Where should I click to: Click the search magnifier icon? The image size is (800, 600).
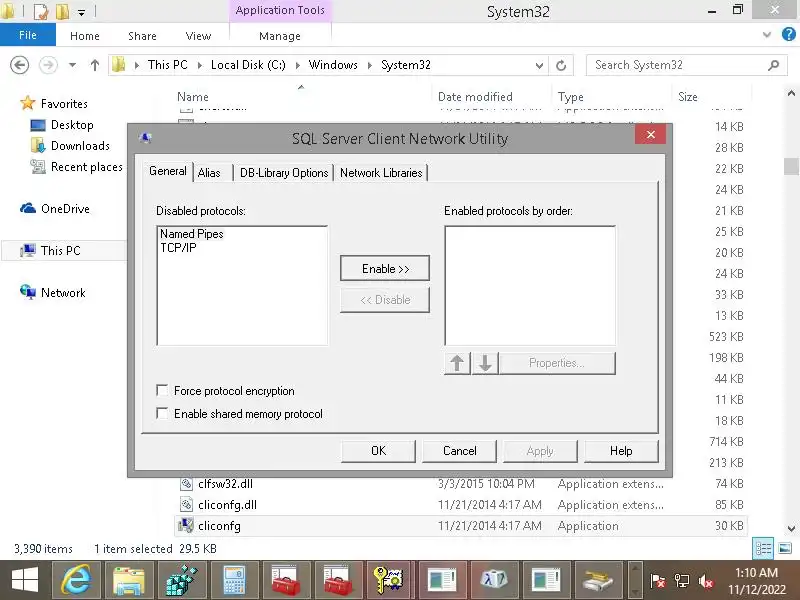tap(773, 65)
